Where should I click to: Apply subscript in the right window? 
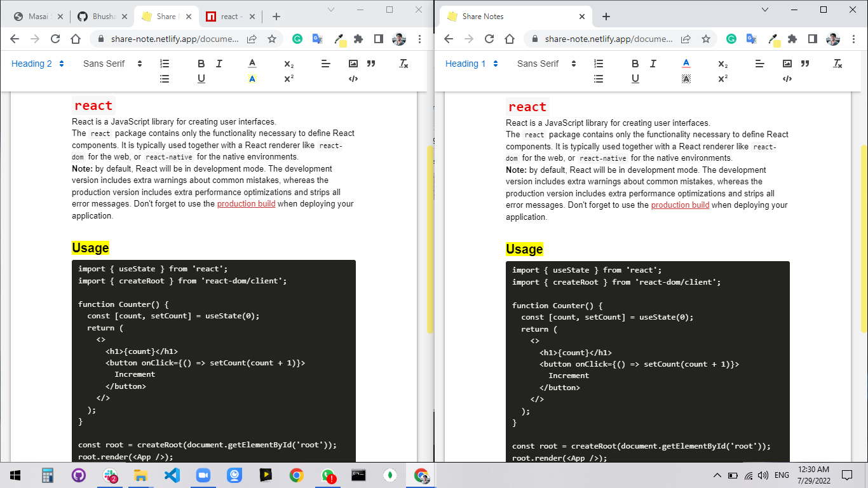[x=723, y=64]
